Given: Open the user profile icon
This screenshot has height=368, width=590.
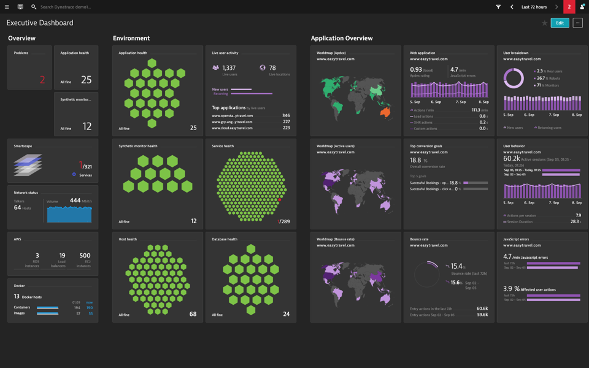Looking at the screenshot, I should point(582,7).
